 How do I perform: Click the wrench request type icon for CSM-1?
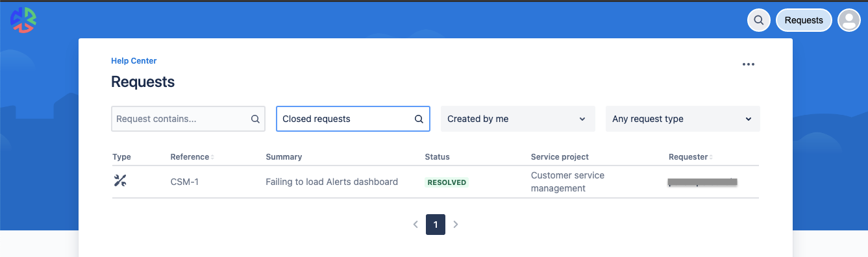pyautogui.click(x=119, y=181)
